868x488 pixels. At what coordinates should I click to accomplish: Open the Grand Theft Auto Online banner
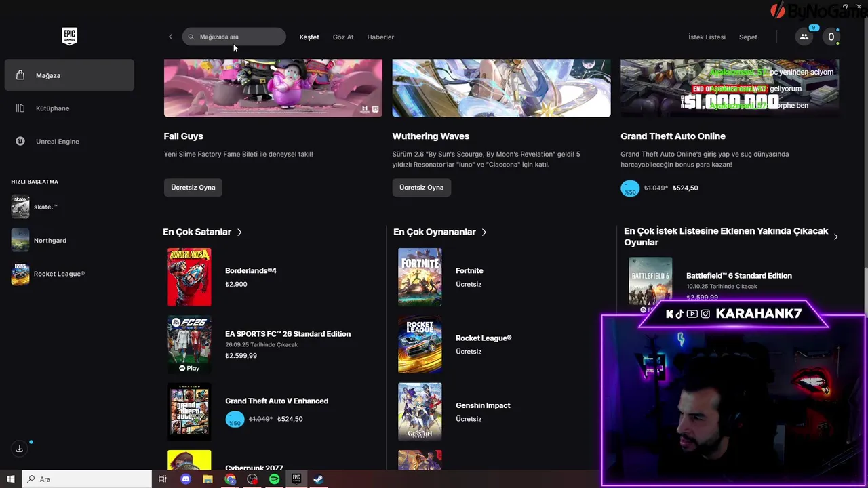click(x=730, y=88)
